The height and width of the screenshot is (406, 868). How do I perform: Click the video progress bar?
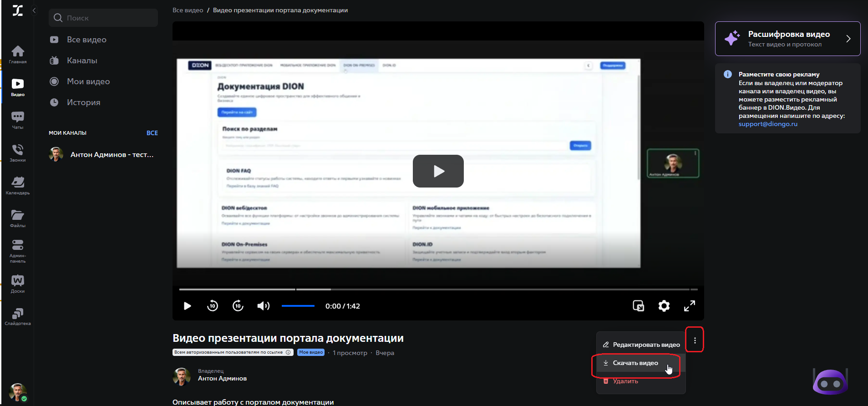coord(438,289)
